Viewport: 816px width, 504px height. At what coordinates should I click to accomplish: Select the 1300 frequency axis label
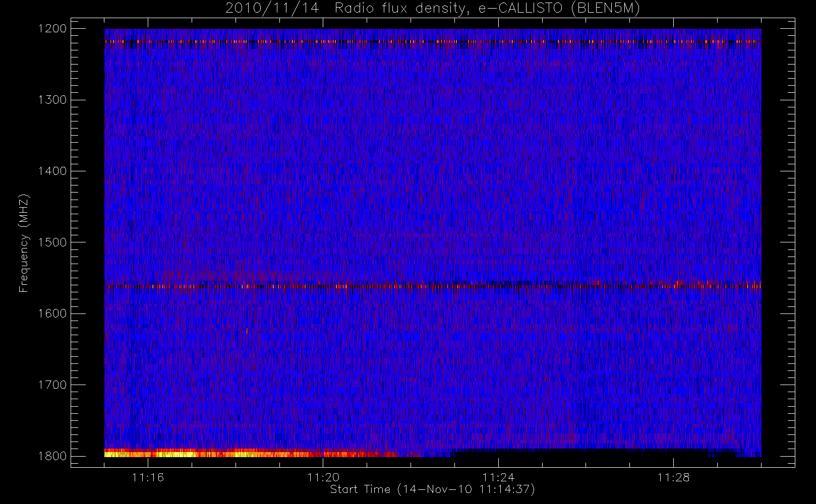pyautogui.click(x=52, y=100)
